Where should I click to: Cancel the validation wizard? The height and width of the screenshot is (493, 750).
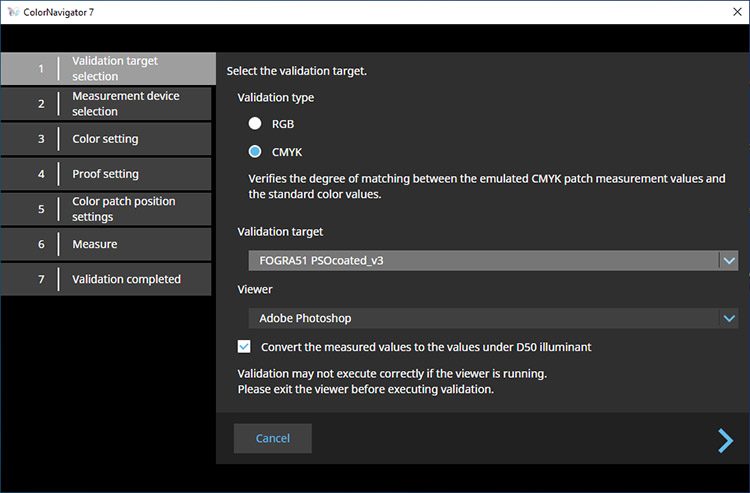tap(273, 438)
